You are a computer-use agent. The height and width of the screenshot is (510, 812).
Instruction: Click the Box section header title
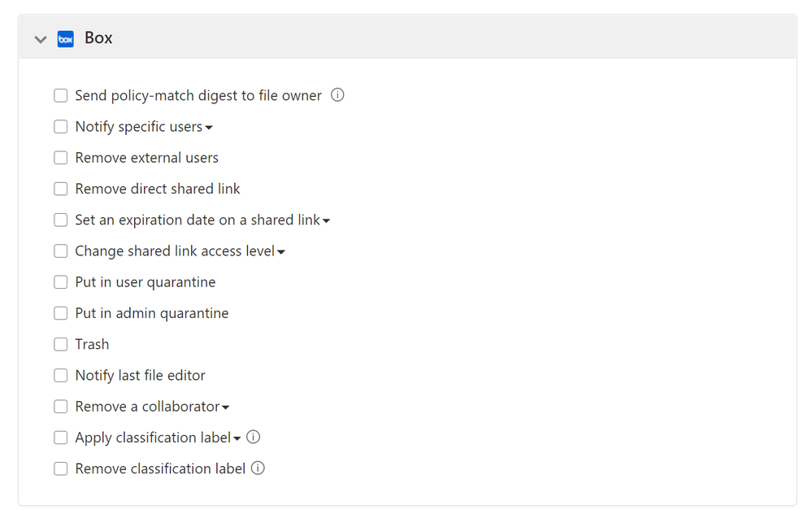tap(98, 38)
